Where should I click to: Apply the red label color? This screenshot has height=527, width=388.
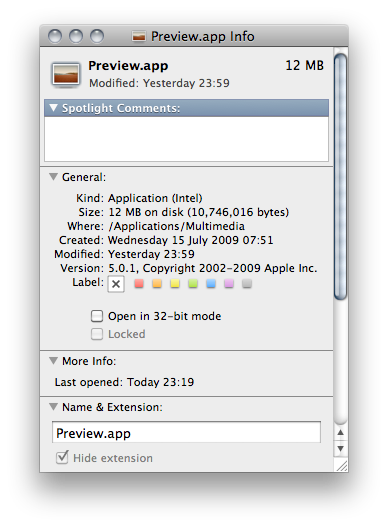click(x=139, y=284)
